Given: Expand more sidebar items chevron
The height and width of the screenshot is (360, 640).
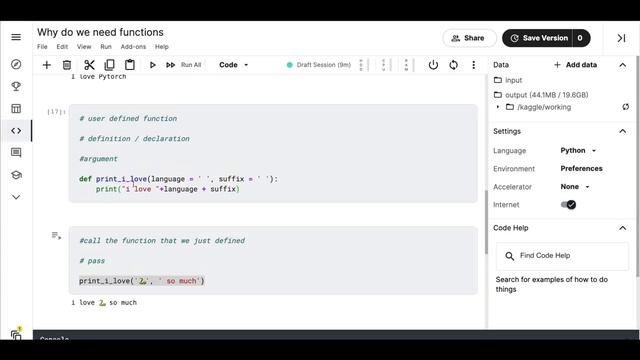Looking at the screenshot, I should 16,197.
